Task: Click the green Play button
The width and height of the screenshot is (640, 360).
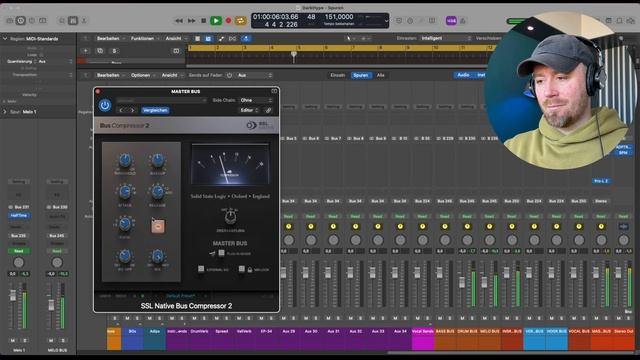Action: pos(216,21)
